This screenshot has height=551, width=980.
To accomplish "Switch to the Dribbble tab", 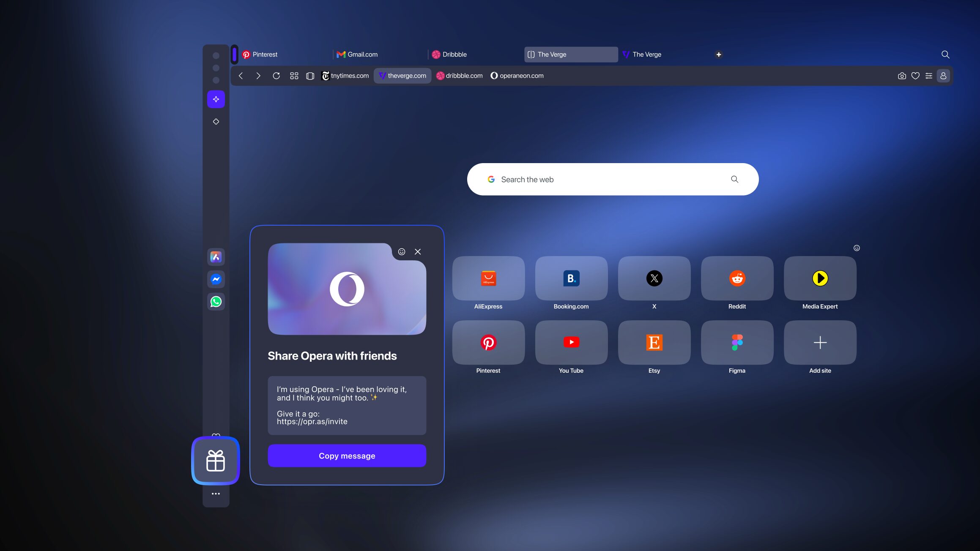I will 454,55.
